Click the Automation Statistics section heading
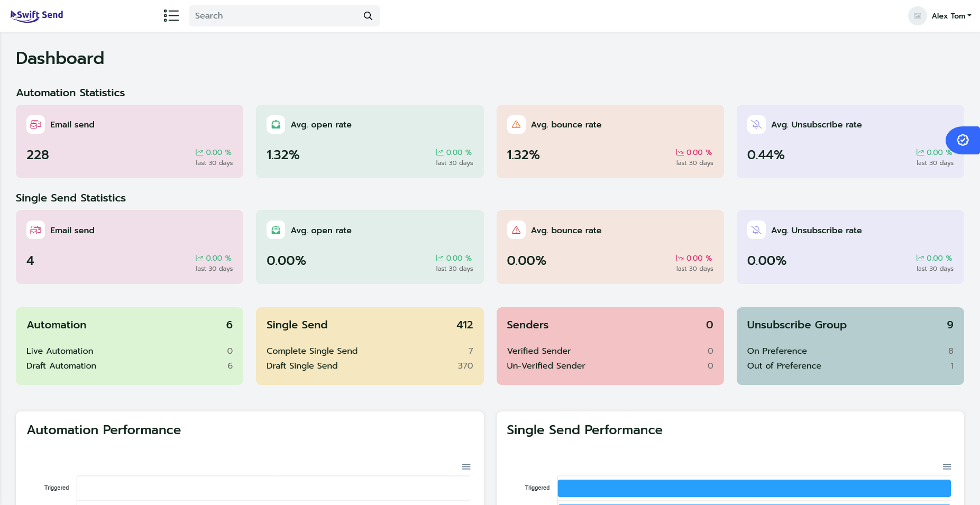This screenshot has height=505, width=980. pyautogui.click(x=70, y=93)
